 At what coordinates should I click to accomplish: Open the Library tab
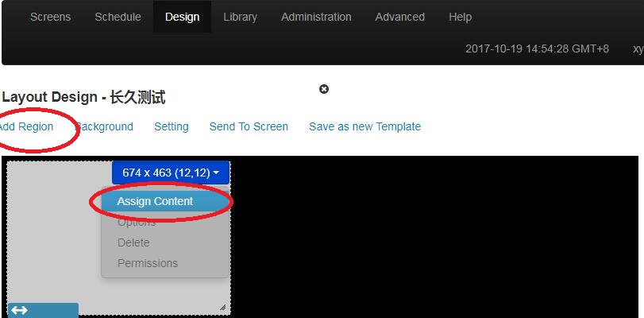tap(241, 17)
